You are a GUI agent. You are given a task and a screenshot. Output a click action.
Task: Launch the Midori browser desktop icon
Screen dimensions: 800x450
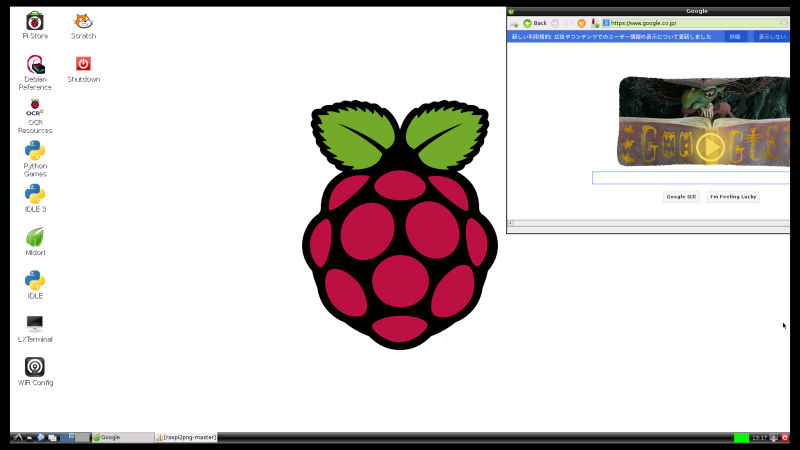pyautogui.click(x=35, y=237)
